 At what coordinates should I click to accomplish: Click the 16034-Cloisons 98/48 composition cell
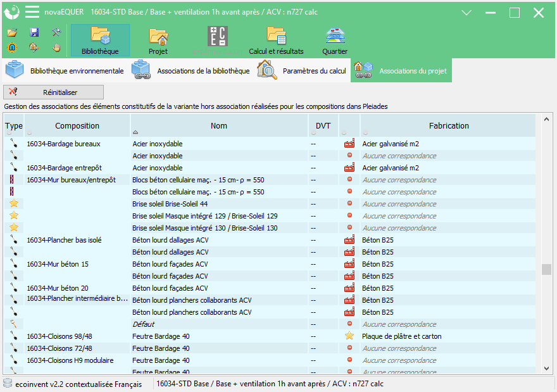(x=77, y=336)
